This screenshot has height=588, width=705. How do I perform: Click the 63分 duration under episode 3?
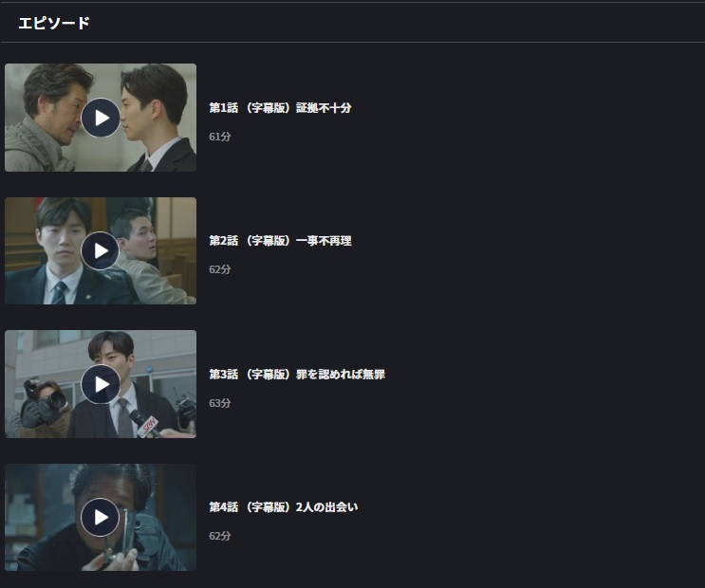click(220, 403)
